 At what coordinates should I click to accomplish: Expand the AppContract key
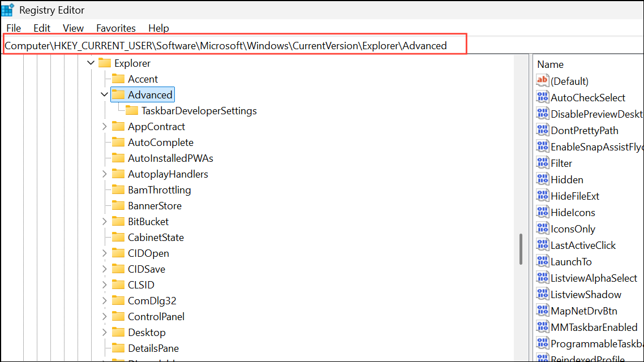coord(104,126)
